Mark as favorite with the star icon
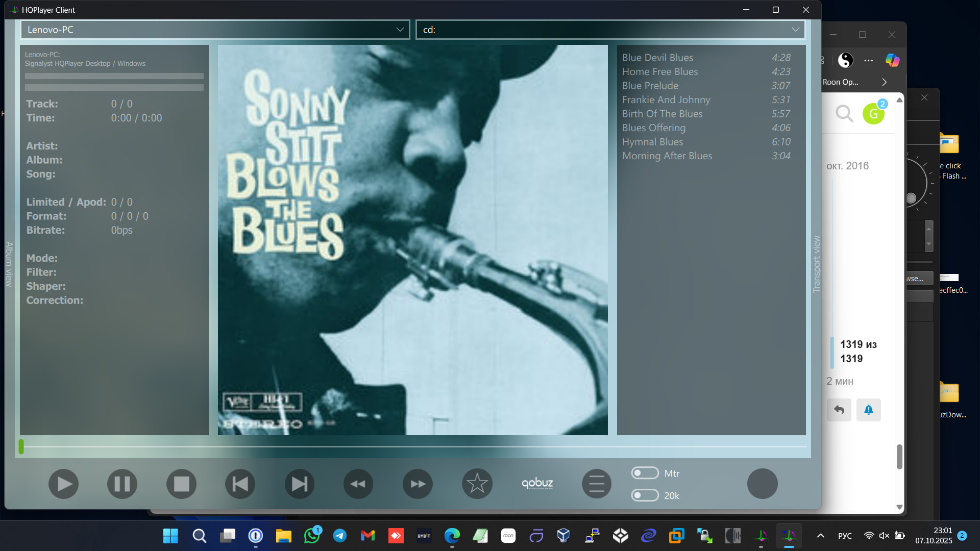This screenshot has width=980, height=551. point(477,484)
